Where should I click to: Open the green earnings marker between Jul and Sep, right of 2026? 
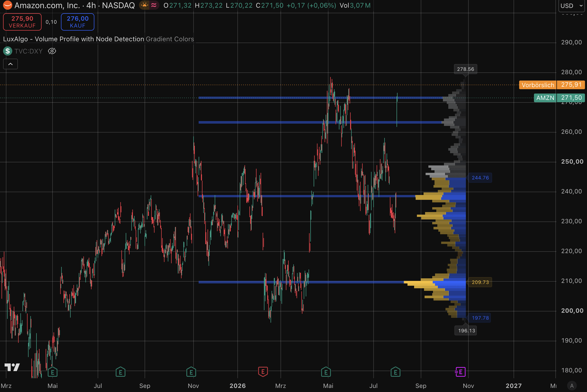point(395,372)
